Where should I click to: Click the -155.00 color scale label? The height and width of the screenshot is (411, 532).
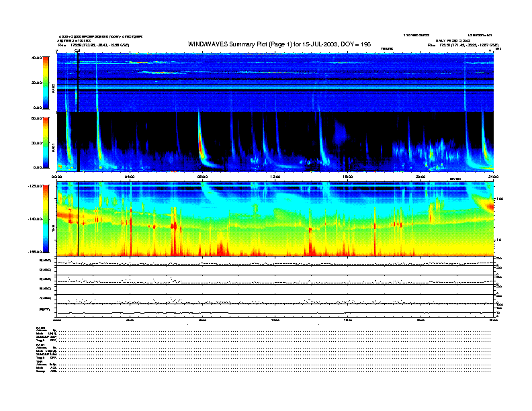pyautogui.click(x=36, y=252)
